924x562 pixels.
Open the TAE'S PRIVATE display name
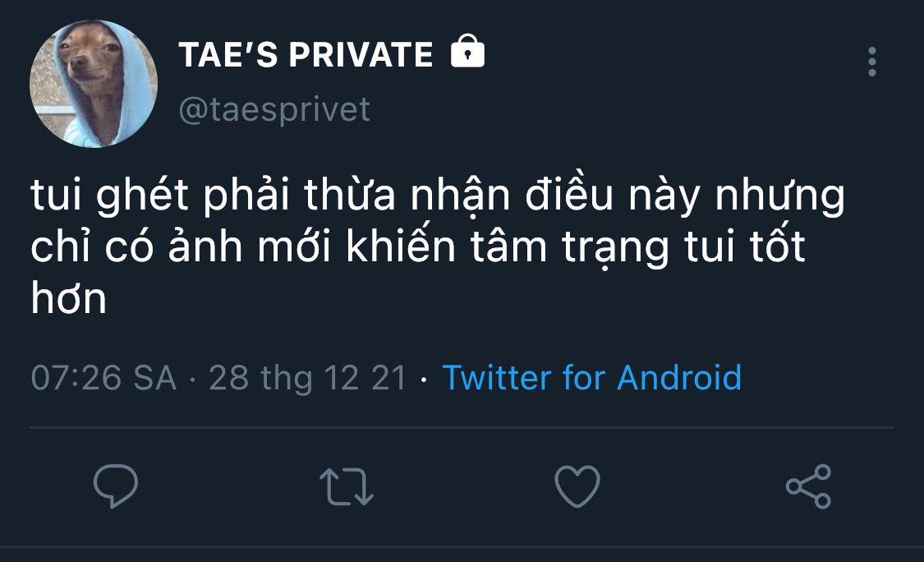click(306, 55)
